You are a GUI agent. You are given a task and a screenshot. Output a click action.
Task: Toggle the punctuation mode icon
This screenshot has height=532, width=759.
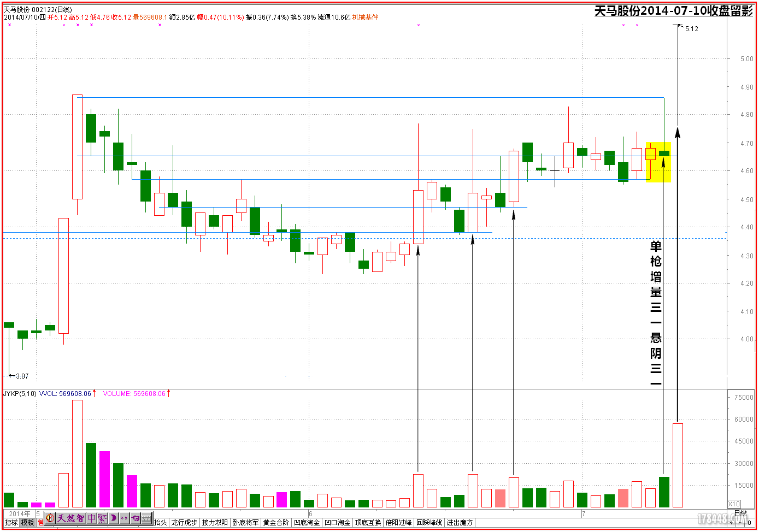124,518
